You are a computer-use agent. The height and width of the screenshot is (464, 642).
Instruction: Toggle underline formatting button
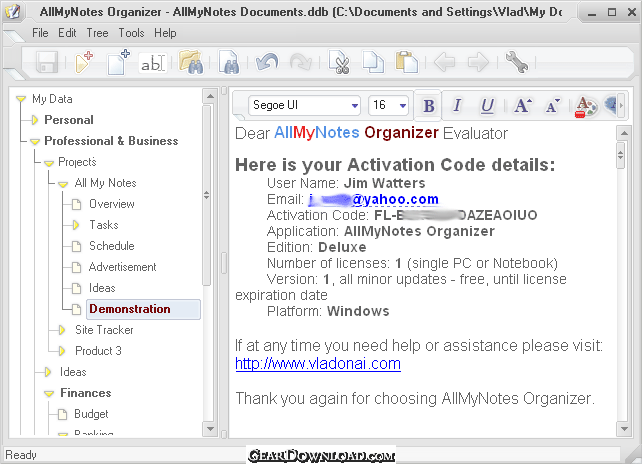pyautogui.click(x=487, y=106)
